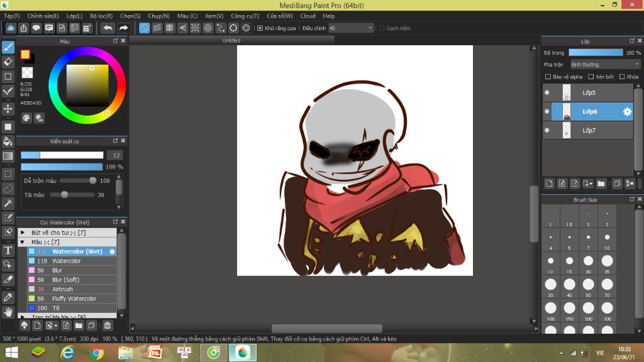Select Watercolor brush 118
The height and width of the screenshot is (362, 644).
pos(72,261)
